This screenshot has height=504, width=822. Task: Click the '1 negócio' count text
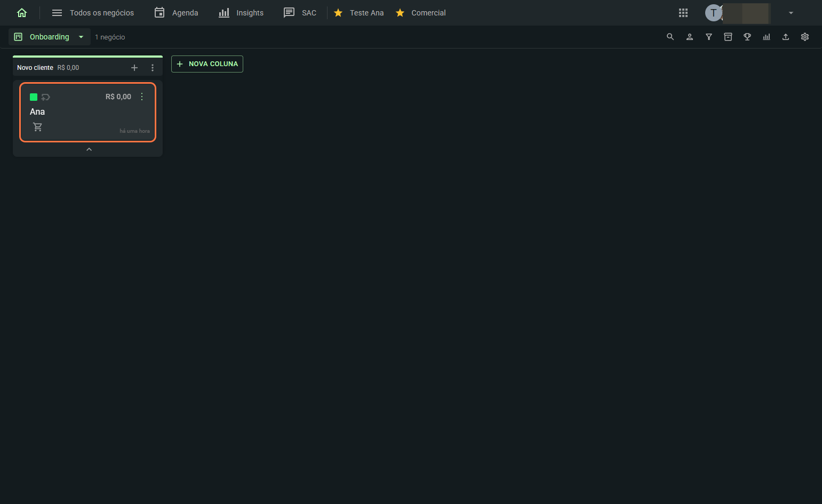tap(110, 37)
